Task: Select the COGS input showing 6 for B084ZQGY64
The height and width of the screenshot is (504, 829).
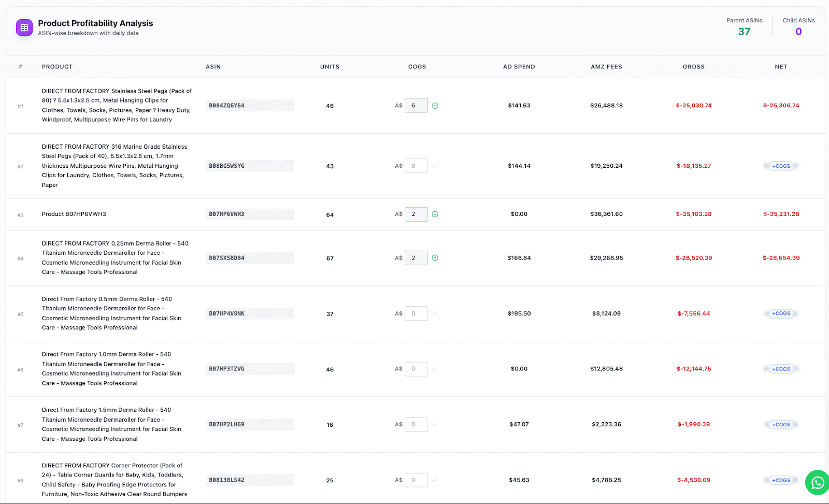Action: [416, 105]
